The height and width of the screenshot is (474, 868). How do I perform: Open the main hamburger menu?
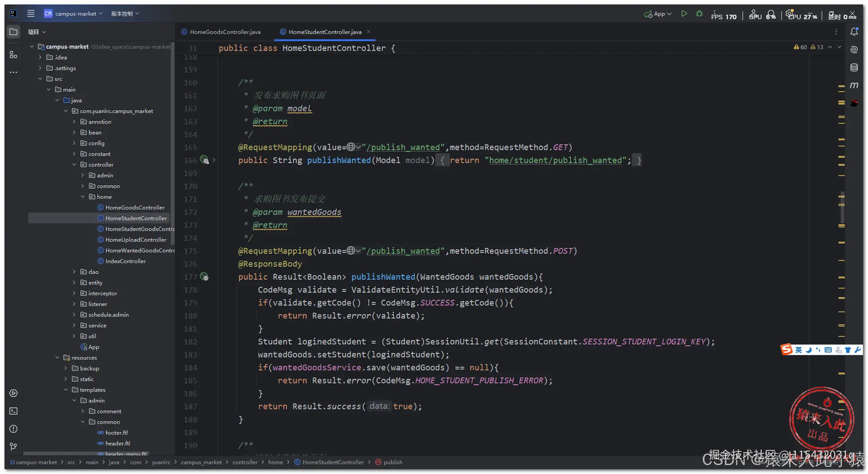coord(30,13)
